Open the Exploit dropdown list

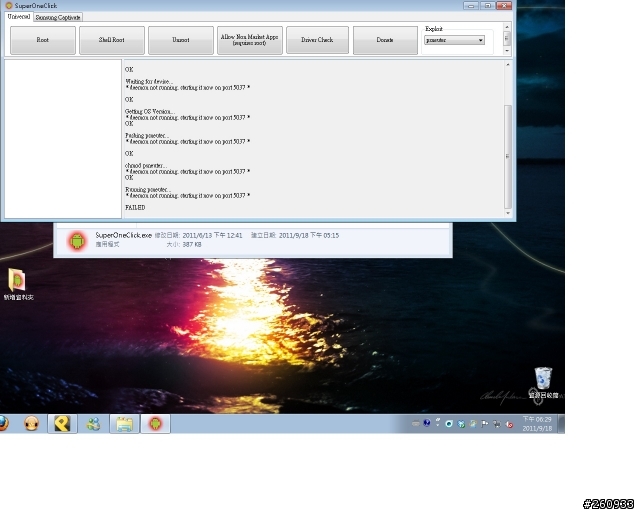pyautogui.click(x=454, y=40)
